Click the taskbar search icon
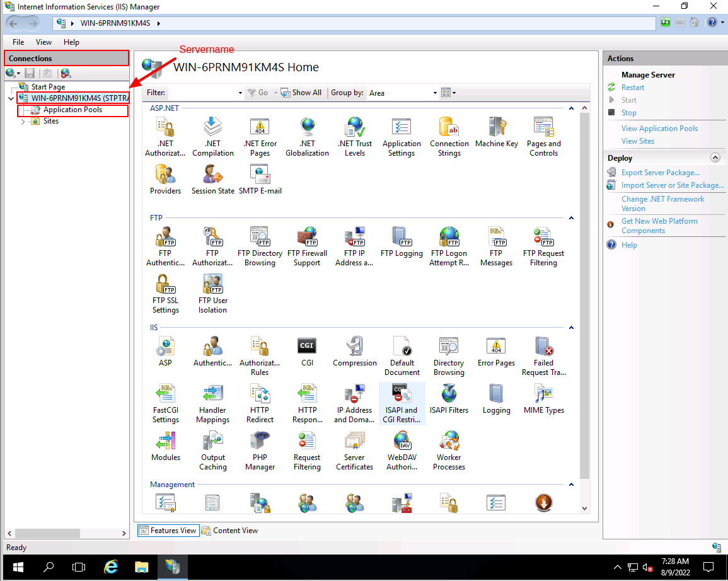The height and width of the screenshot is (581, 728). pyautogui.click(x=49, y=567)
